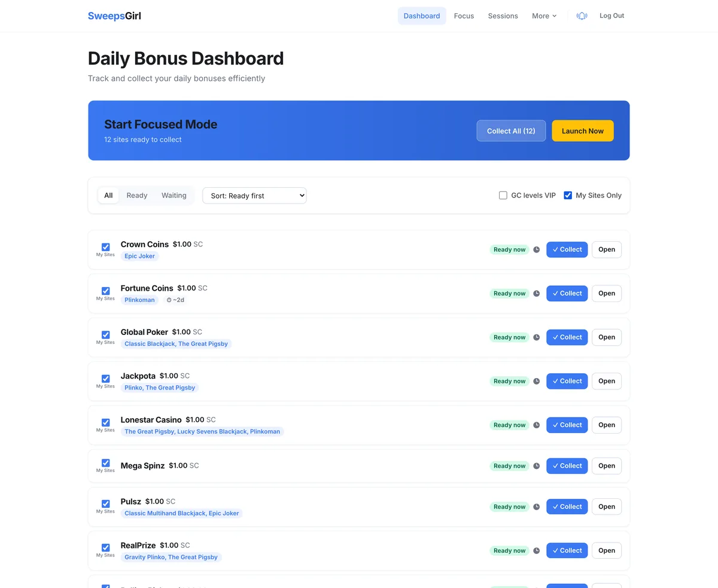Click the Plinko, The Great Pigsby tag
Viewport: 718px width, 588px height.
(160, 388)
